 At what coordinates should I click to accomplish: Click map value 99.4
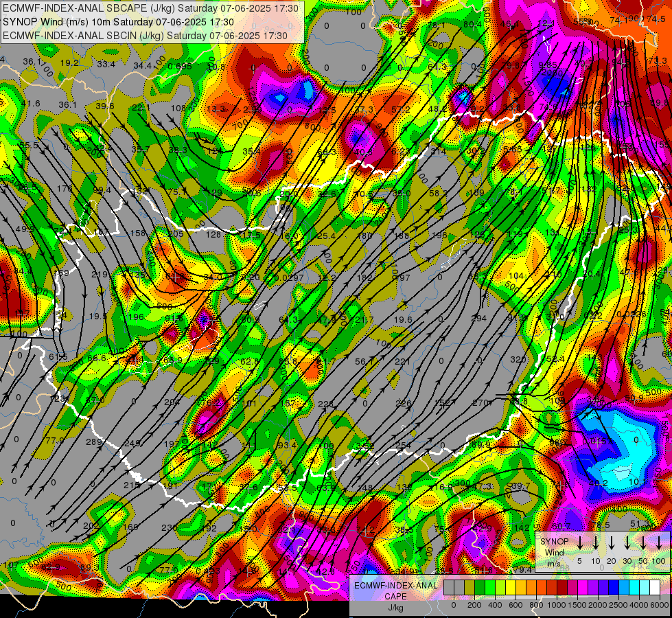coord(102,190)
